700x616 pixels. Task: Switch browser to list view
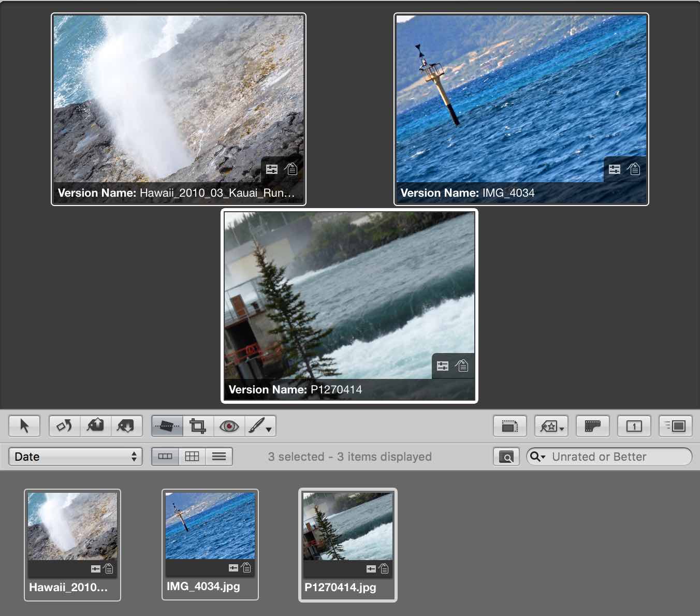(x=219, y=457)
